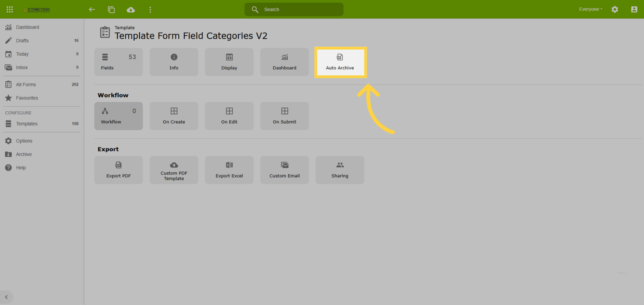Click the cloud download icon
This screenshot has width=644, height=305.
pos(131,10)
